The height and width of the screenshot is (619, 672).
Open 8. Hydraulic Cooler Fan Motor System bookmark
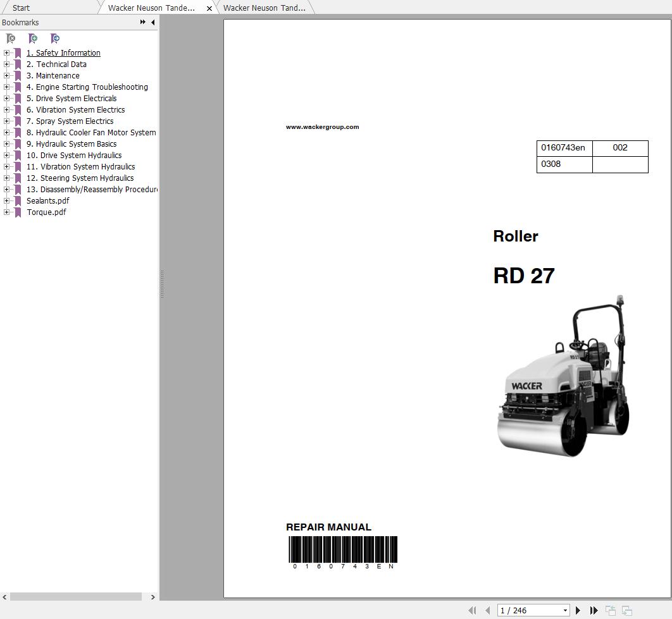tap(91, 132)
